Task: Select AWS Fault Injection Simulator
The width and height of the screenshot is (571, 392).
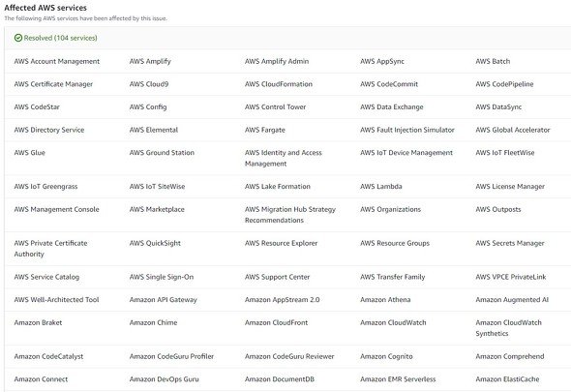Action: pyautogui.click(x=407, y=130)
